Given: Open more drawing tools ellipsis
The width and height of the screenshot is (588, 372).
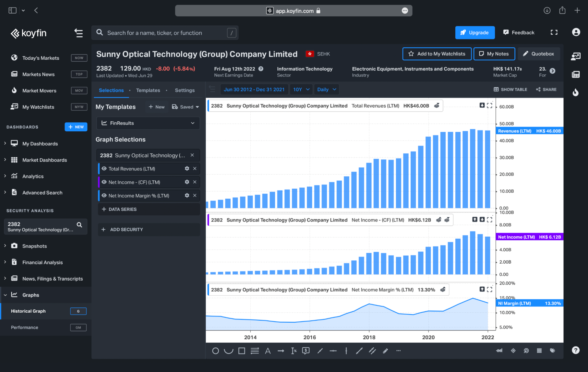Looking at the screenshot, I should tap(399, 351).
